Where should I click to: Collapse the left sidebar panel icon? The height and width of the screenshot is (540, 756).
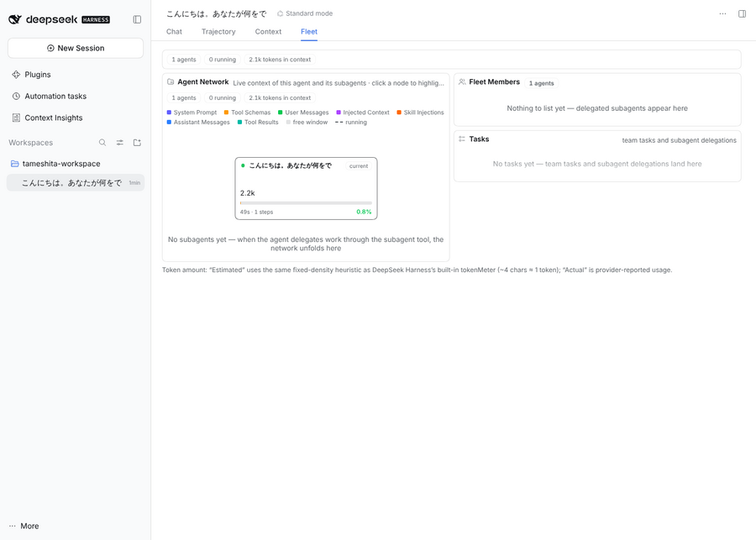(x=137, y=19)
